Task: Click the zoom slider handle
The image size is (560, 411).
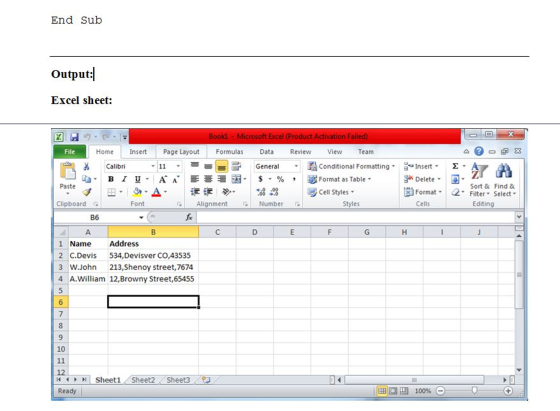Action: (474, 391)
